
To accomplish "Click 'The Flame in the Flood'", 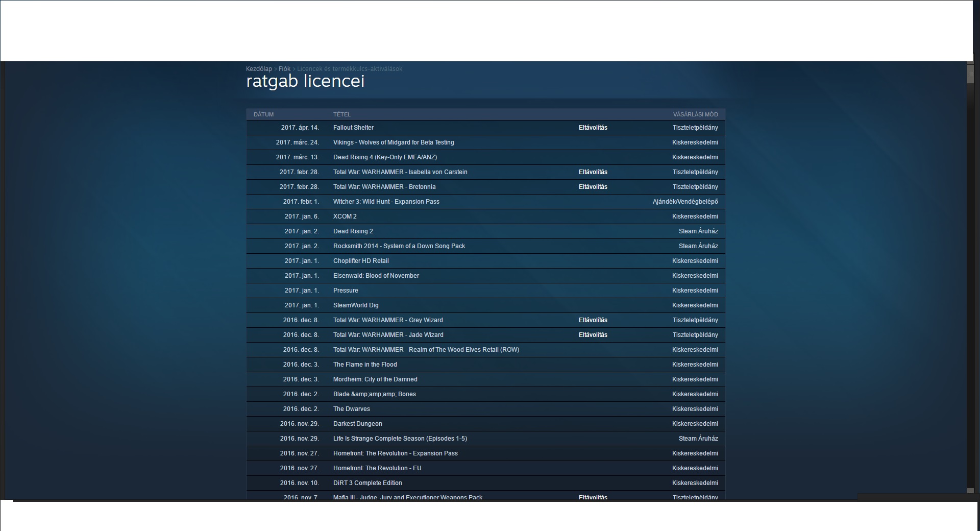I will point(365,365).
